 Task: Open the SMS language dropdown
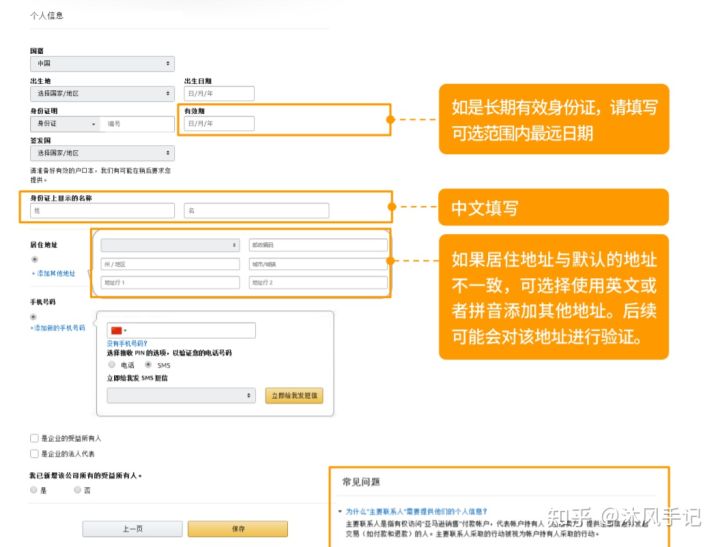[181, 395]
